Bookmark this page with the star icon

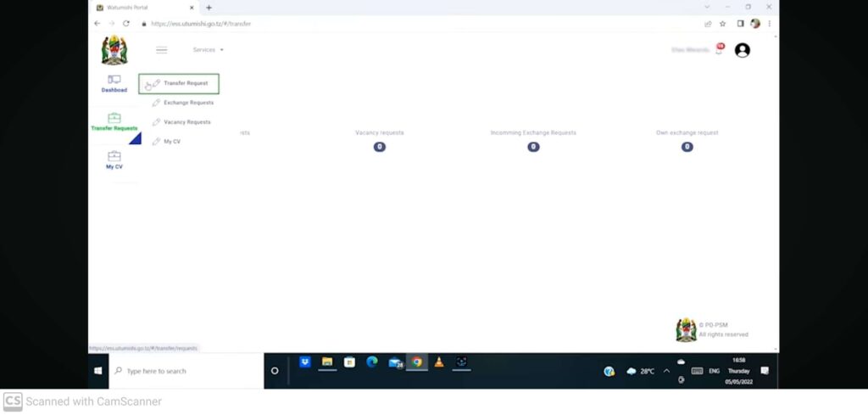723,24
